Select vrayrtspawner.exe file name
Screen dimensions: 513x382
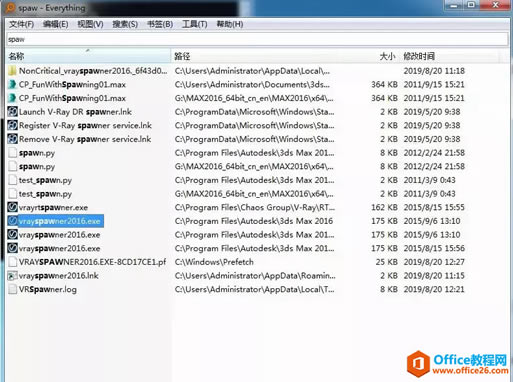[53, 207]
